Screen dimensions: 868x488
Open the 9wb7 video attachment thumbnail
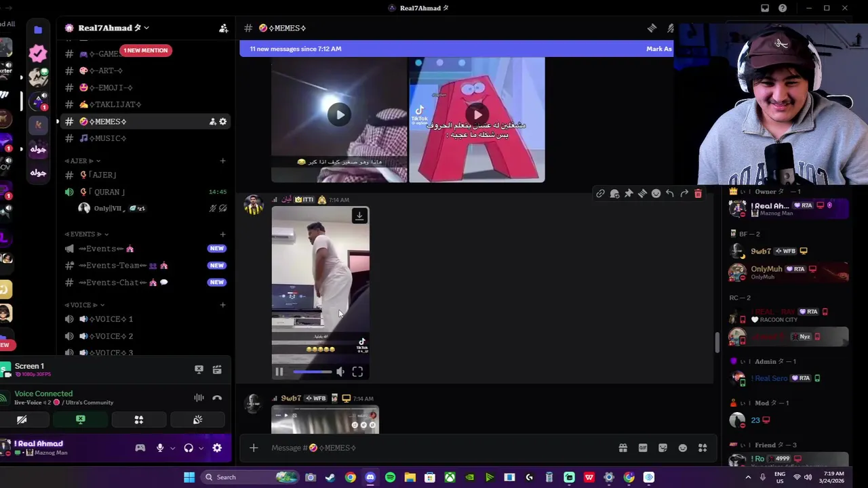click(325, 420)
